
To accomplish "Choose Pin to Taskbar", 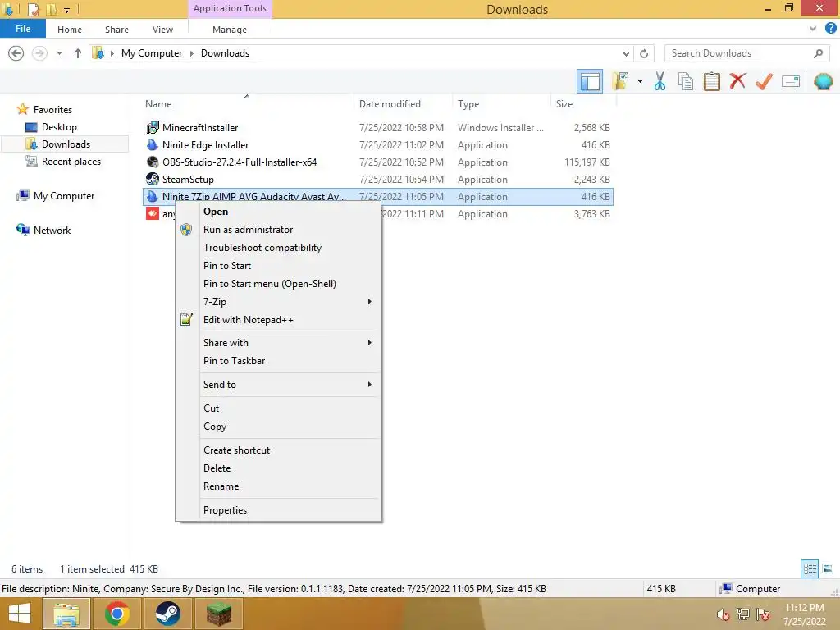I will (278, 361).
